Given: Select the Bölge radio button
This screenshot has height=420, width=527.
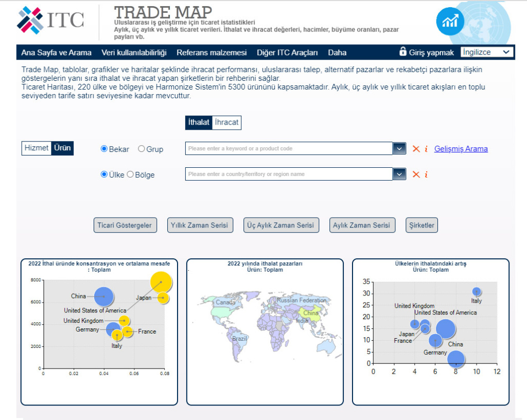Looking at the screenshot, I should pos(130,174).
